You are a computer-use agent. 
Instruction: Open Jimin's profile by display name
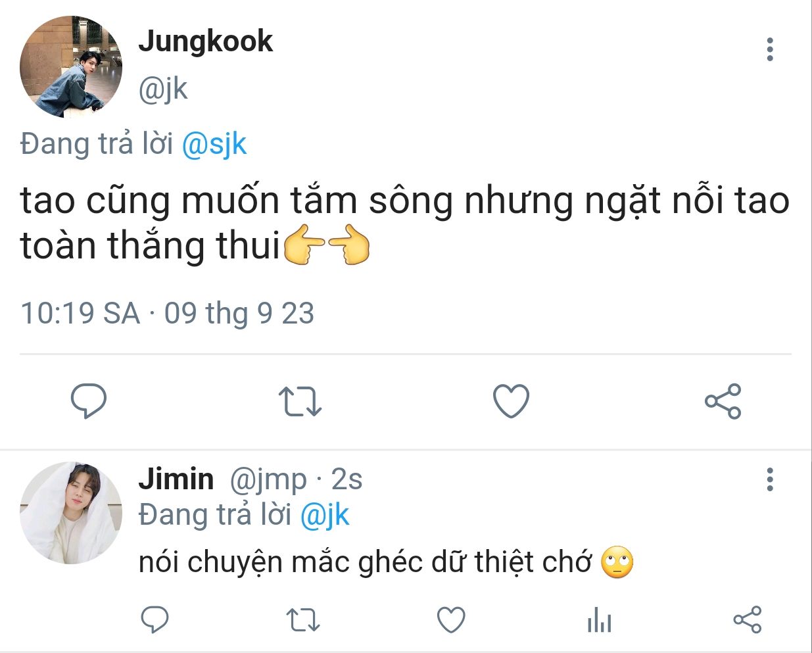[176, 479]
